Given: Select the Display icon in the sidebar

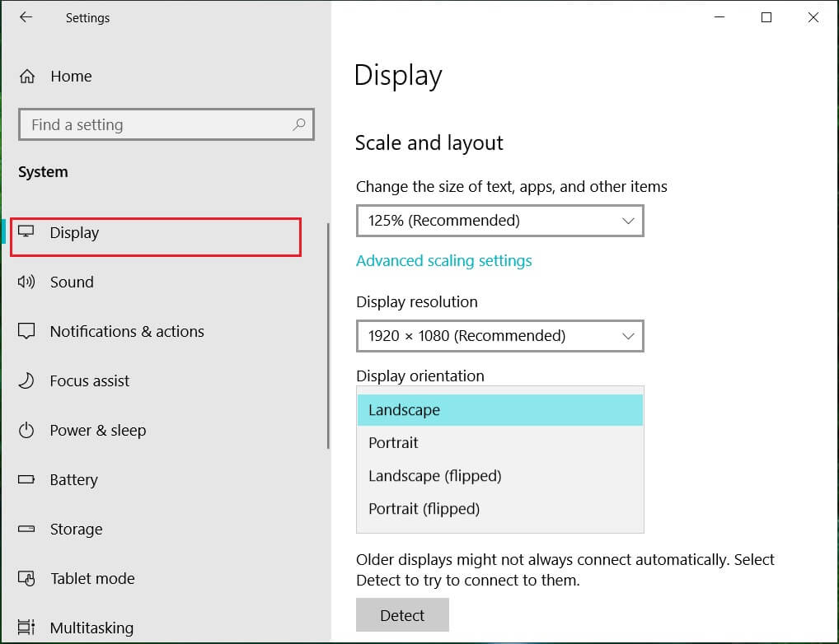Looking at the screenshot, I should point(29,232).
